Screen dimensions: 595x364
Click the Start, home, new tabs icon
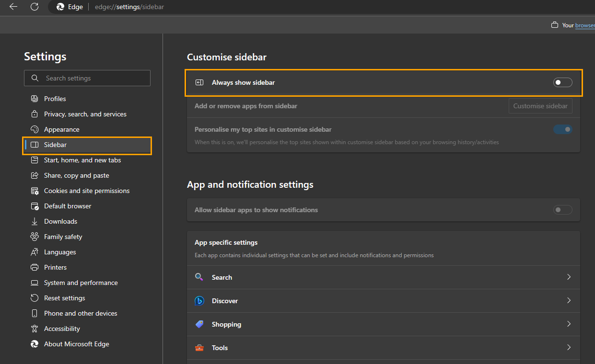pyautogui.click(x=35, y=160)
